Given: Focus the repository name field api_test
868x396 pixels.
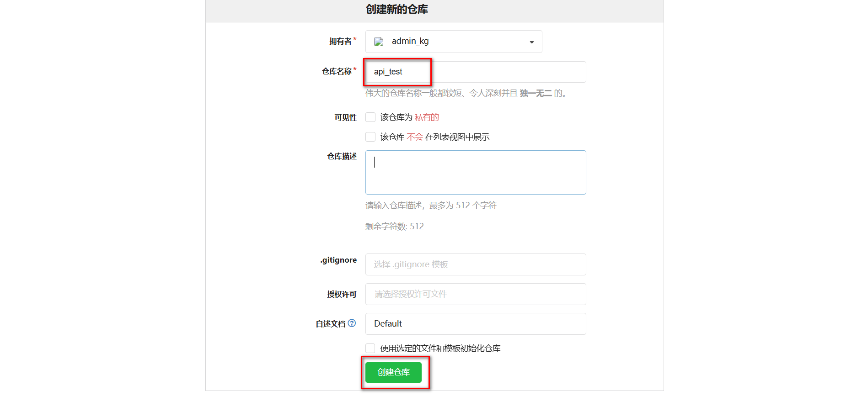Looking at the screenshot, I should click(x=476, y=72).
